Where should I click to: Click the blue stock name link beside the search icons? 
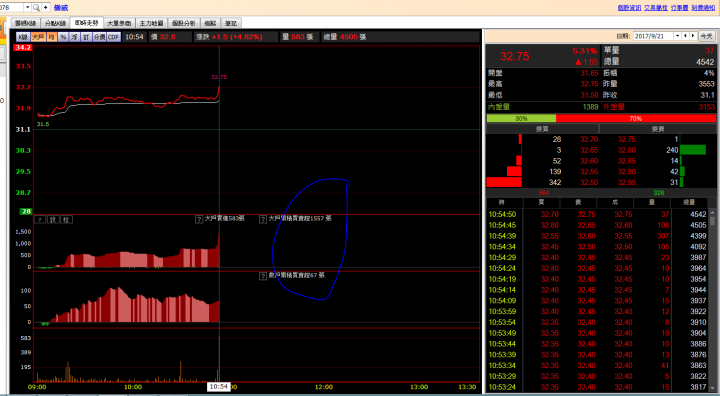coord(61,7)
